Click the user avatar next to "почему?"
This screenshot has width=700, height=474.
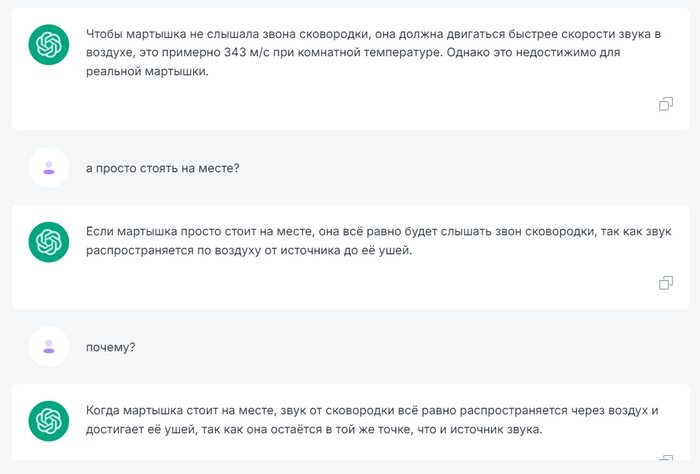point(49,347)
